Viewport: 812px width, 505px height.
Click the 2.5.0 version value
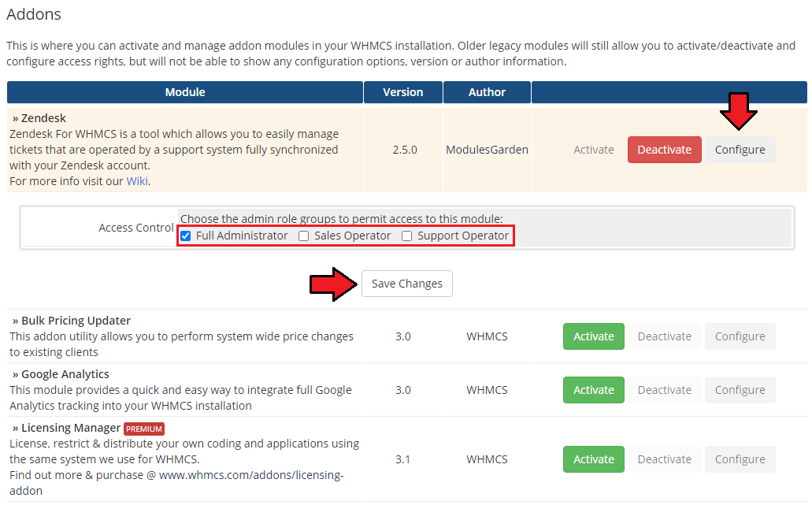pyautogui.click(x=405, y=150)
